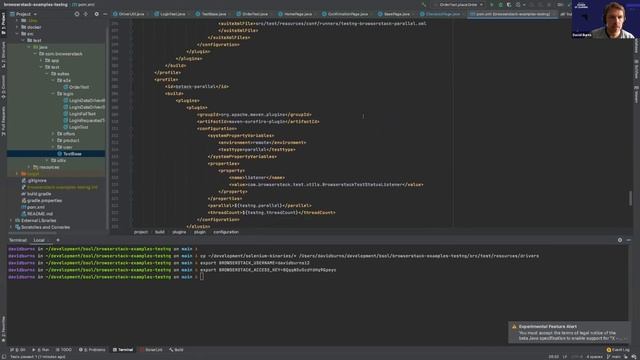640x360 pixels.
Task: Click the 'configuration' breadcrumb below the editor
Action: [226, 232]
